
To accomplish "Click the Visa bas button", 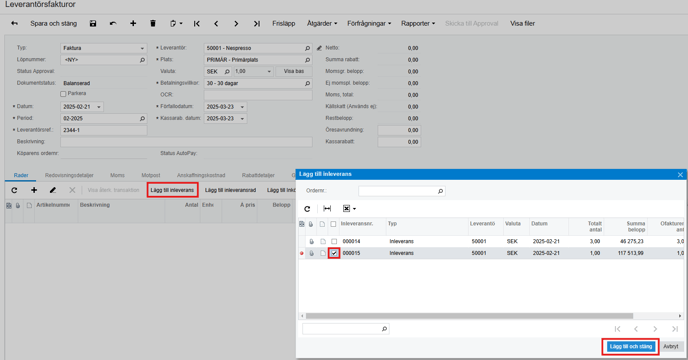I will tap(294, 71).
